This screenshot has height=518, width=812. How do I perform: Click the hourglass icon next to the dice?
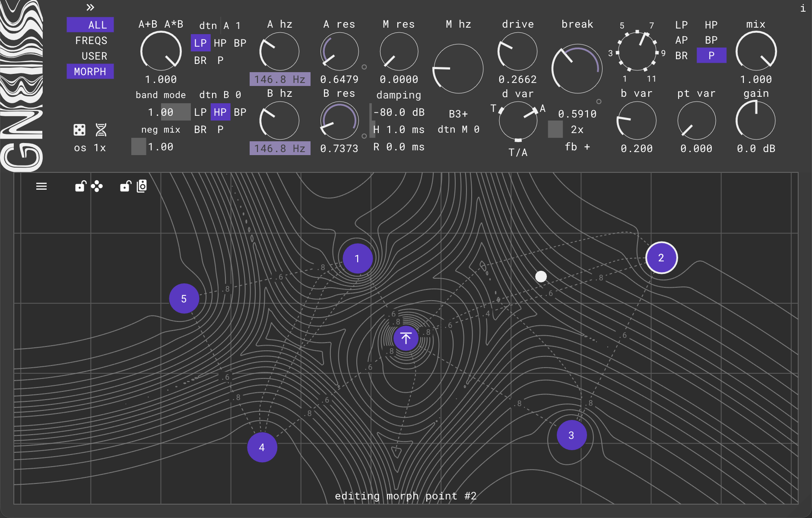tap(101, 130)
